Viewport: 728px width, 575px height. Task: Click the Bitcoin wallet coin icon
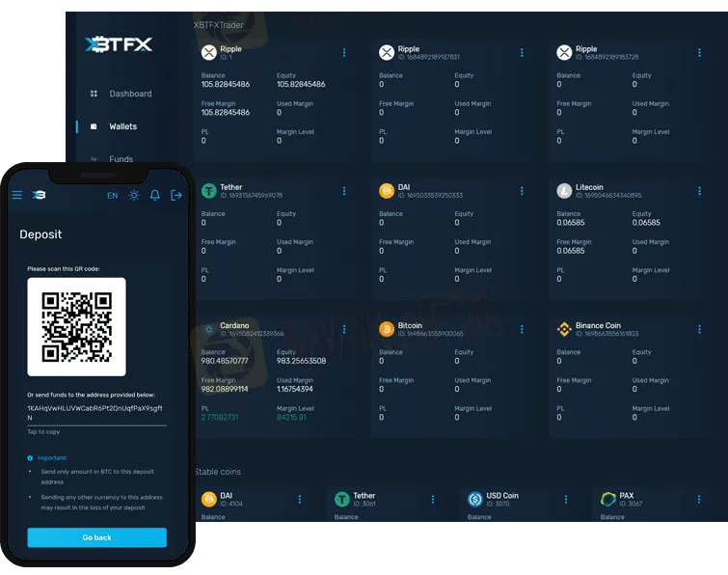pyautogui.click(x=387, y=329)
